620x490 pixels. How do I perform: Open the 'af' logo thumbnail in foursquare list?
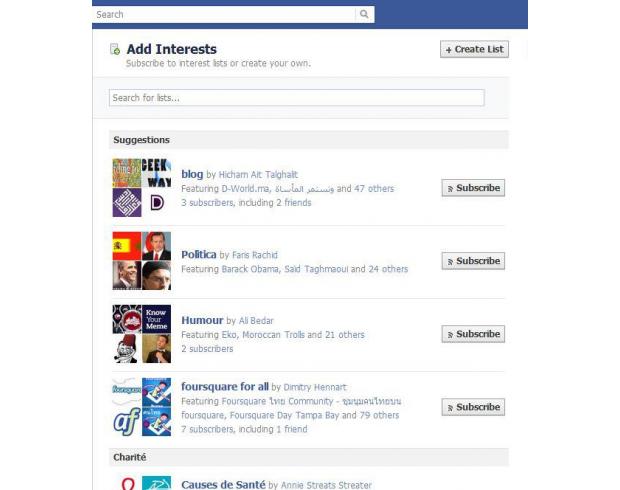click(127, 422)
